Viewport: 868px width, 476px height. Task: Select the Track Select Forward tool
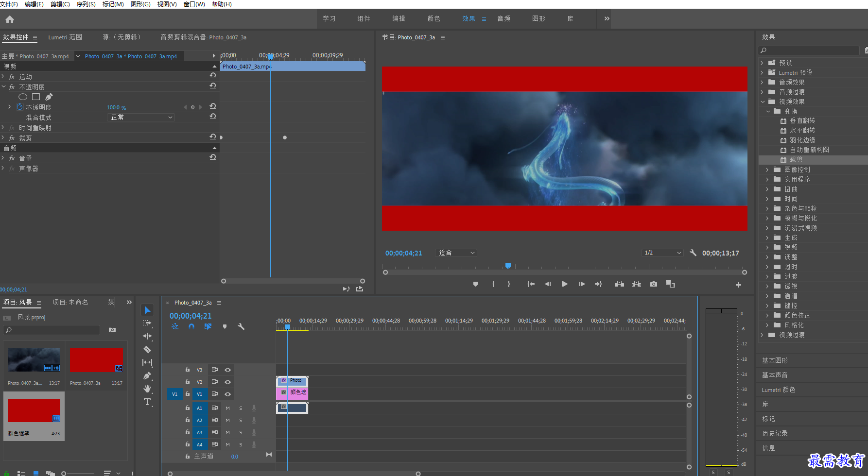tap(147, 323)
